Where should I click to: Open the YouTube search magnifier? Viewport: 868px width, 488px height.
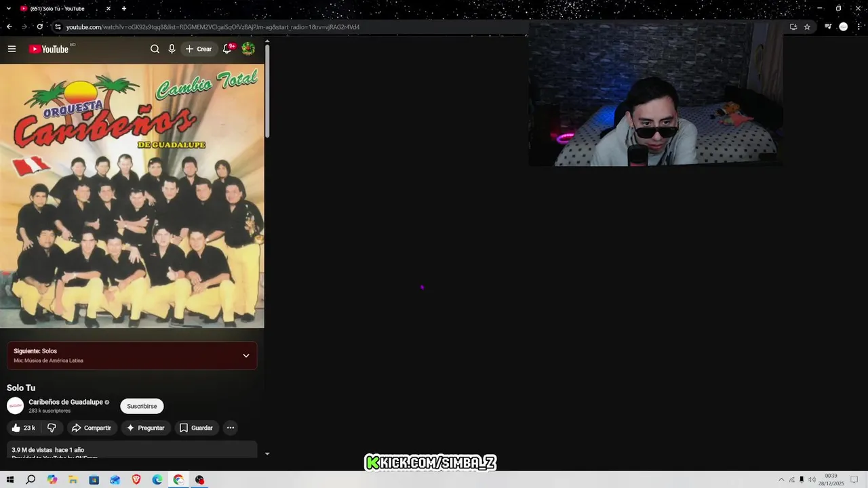pos(155,49)
